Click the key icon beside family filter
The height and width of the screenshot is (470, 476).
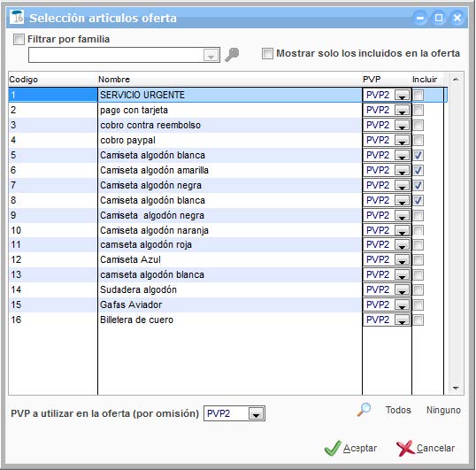232,55
